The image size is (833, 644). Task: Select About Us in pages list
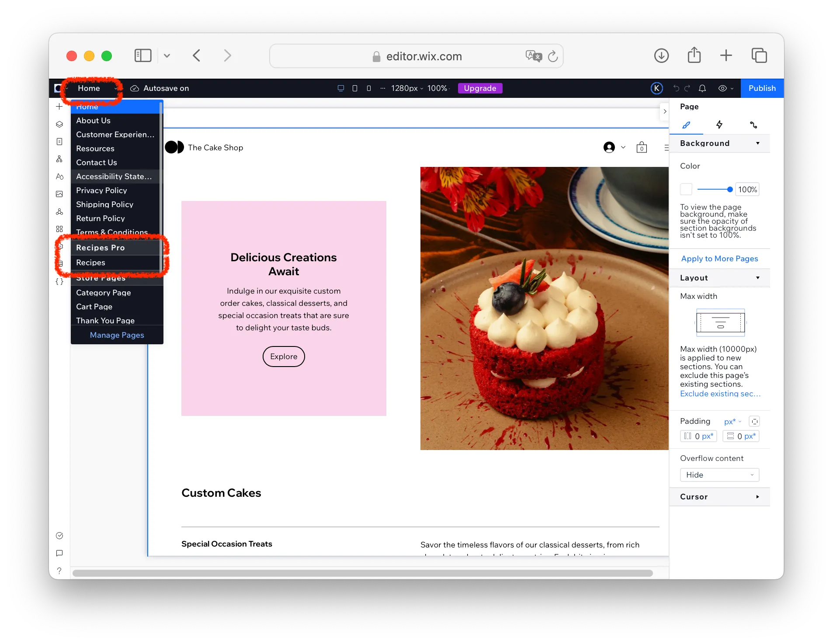pos(115,121)
